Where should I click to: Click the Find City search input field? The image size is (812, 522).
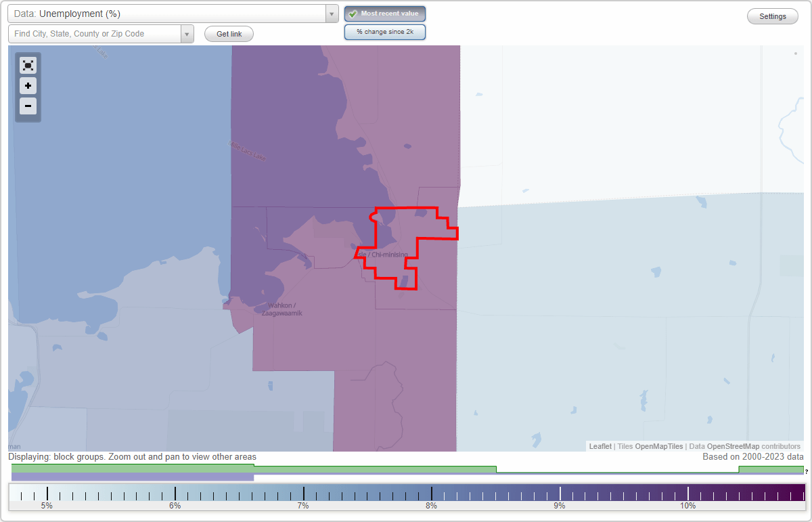point(95,33)
